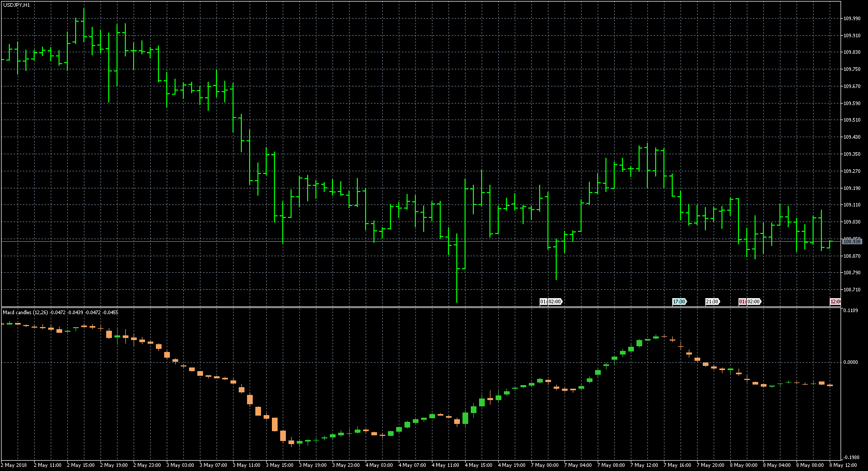Select the 21:30 time marker flag
The width and height of the screenshot is (868, 471).
point(713,301)
